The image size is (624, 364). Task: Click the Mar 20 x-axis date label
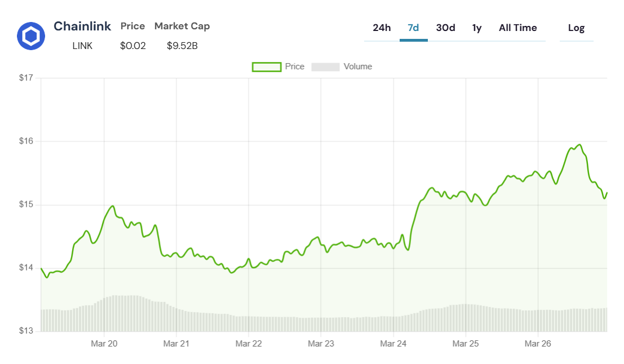click(104, 344)
